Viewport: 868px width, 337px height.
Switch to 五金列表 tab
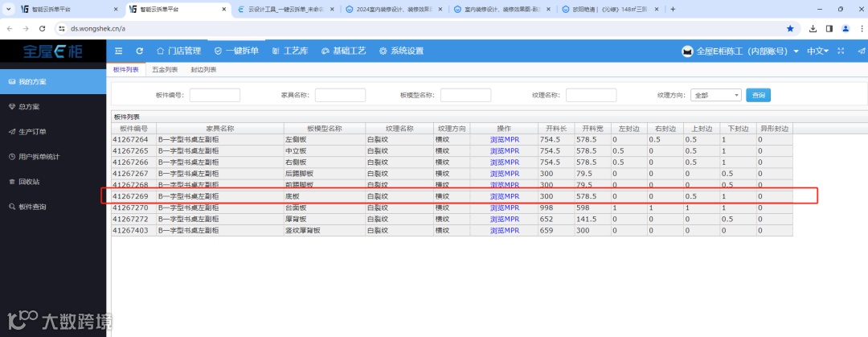point(165,69)
